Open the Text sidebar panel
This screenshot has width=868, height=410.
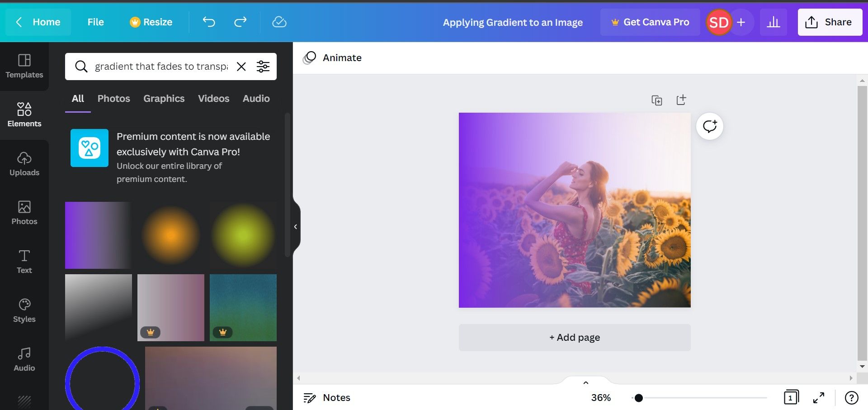click(24, 262)
